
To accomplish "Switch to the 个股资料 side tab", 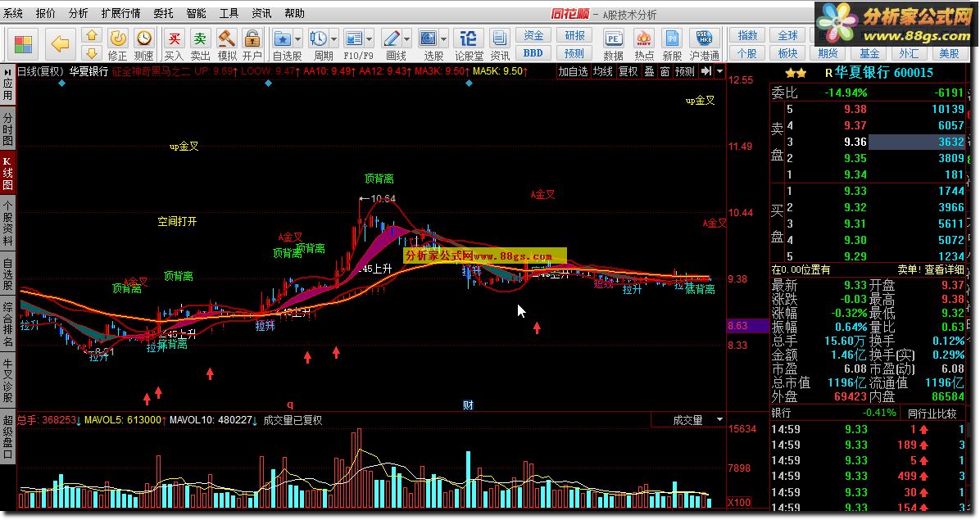I will [7, 223].
